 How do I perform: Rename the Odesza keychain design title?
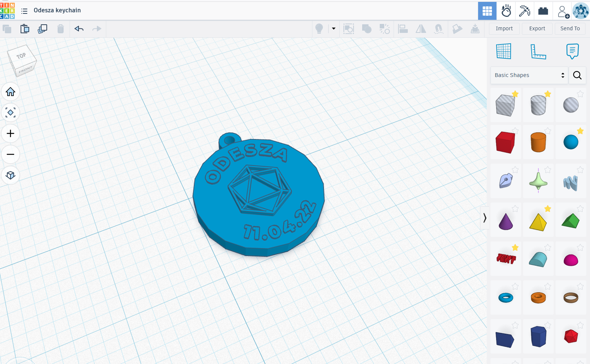pos(57,10)
